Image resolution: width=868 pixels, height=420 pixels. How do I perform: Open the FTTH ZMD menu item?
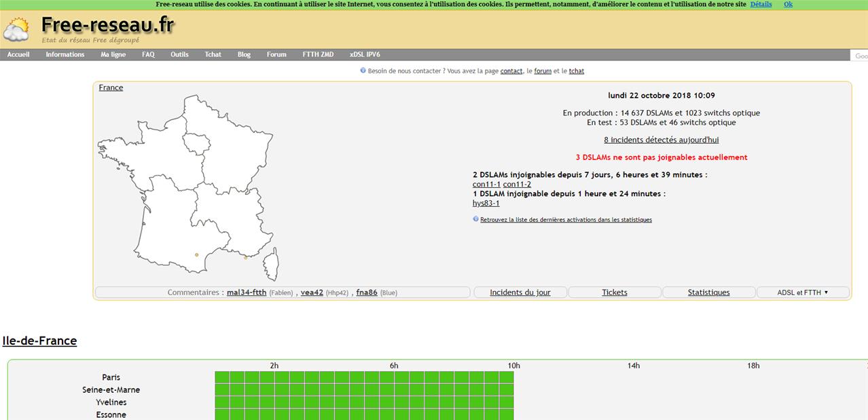318,55
